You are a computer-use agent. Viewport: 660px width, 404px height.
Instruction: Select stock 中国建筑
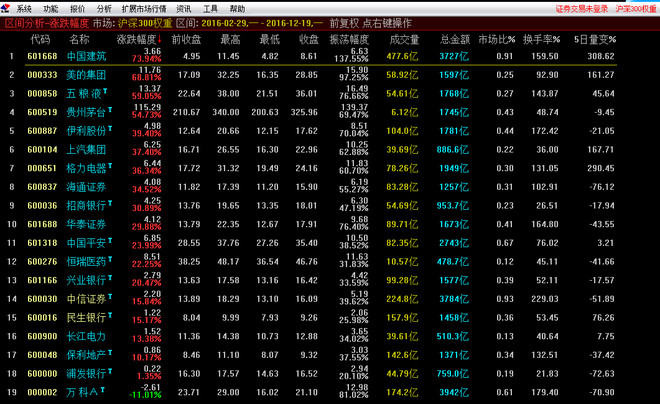coord(86,56)
